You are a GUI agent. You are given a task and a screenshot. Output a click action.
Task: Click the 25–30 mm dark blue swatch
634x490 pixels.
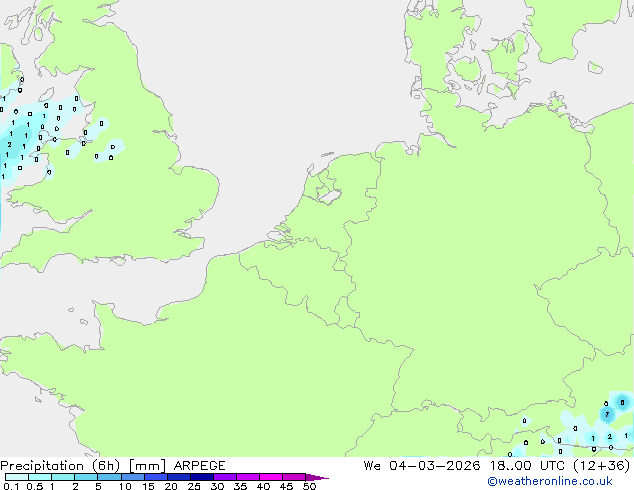click(202, 477)
